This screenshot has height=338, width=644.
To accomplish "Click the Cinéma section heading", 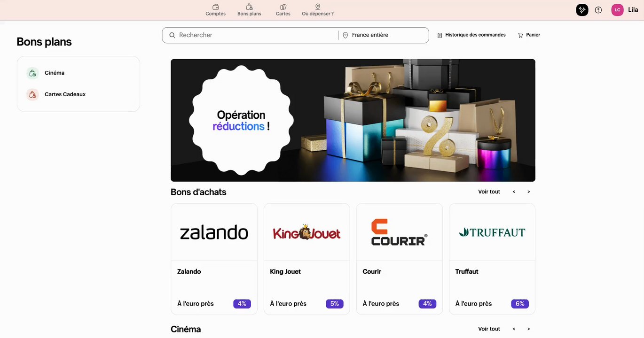I will click(x=186, y=329).
